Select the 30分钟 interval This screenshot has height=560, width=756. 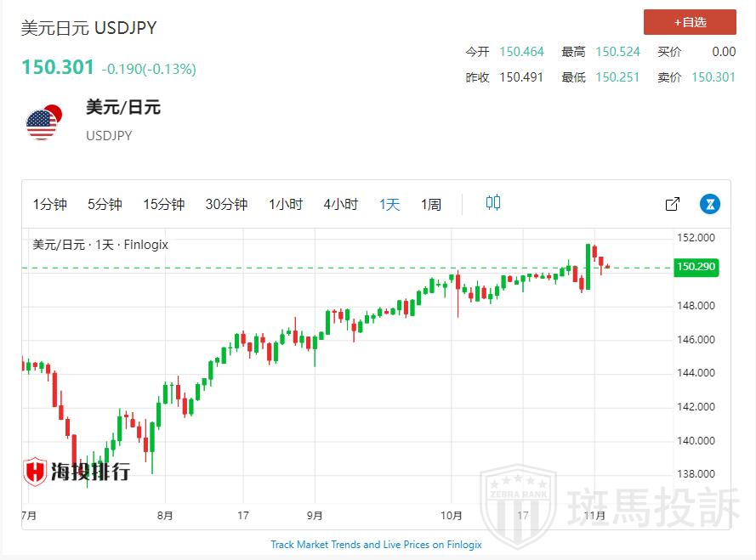226,204
